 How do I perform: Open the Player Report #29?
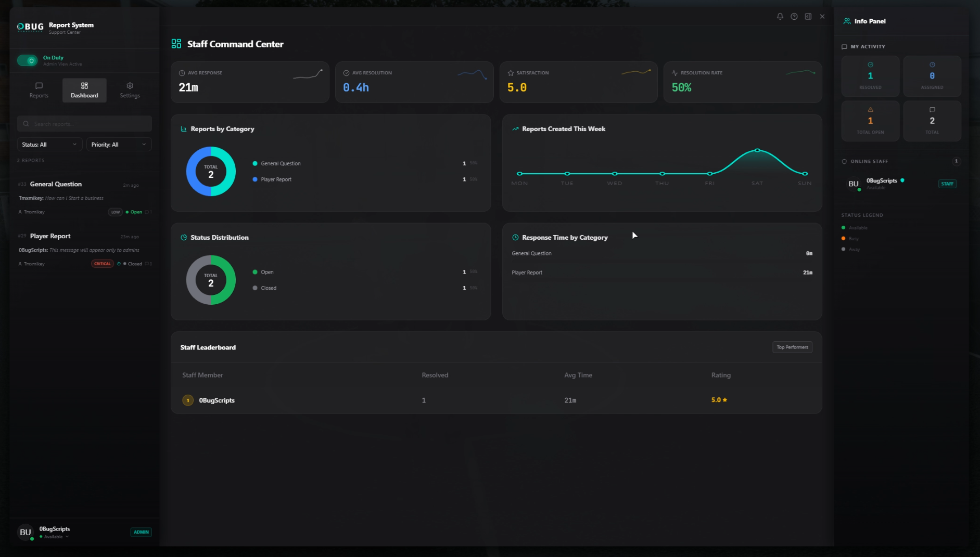pyautogui.click(x=84, y=250)
